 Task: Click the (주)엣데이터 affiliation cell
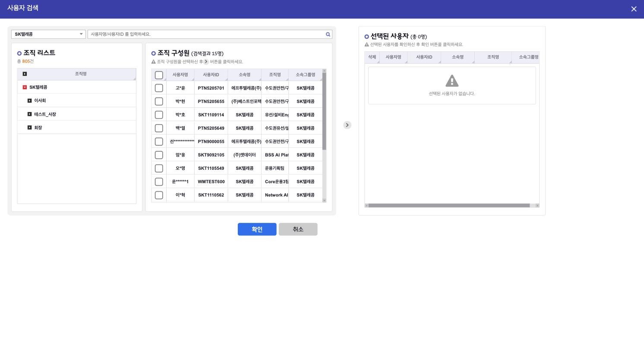245,155
